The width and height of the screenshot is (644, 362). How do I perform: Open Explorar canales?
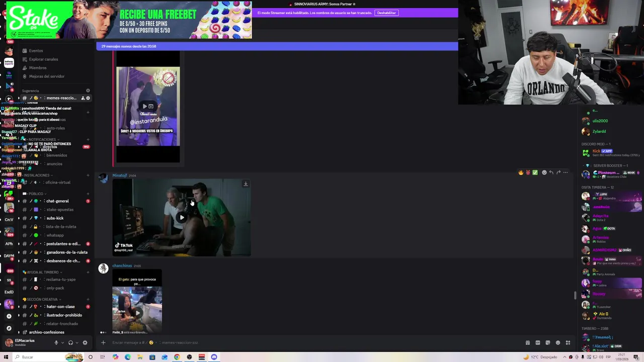pos(43,59)
